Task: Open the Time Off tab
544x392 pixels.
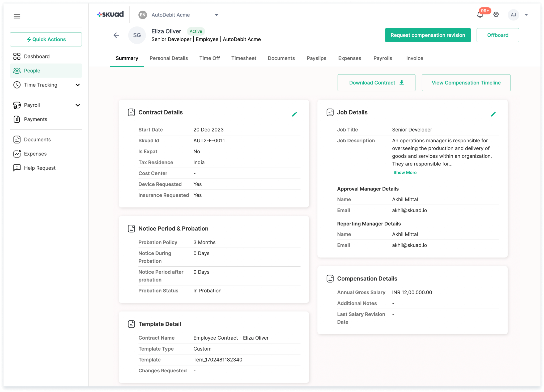Action: point(210,58)
